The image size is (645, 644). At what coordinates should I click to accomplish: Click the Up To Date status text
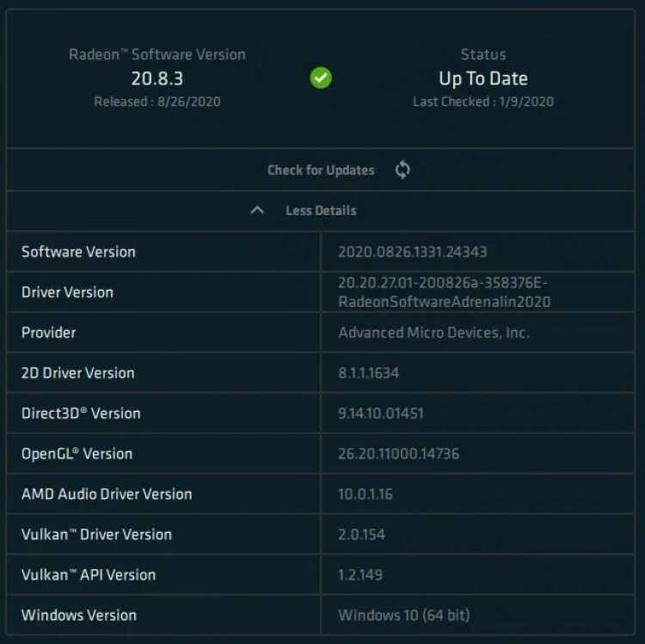pos(483,78)
